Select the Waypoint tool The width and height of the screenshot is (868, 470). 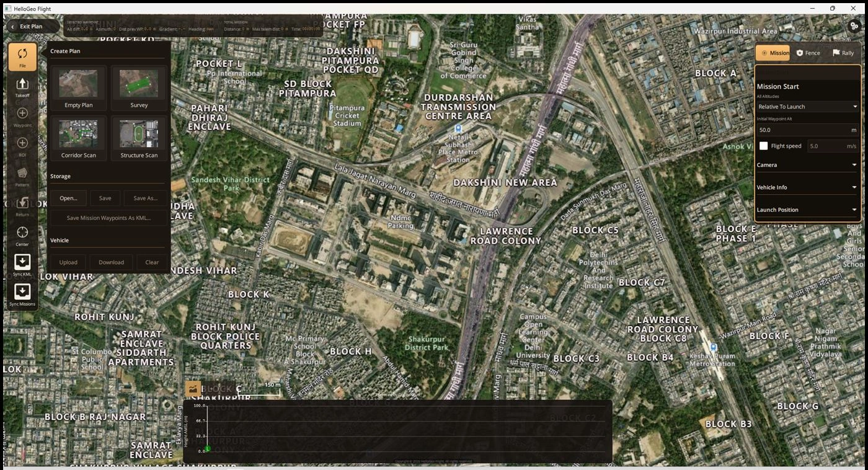tap(22, 116)
